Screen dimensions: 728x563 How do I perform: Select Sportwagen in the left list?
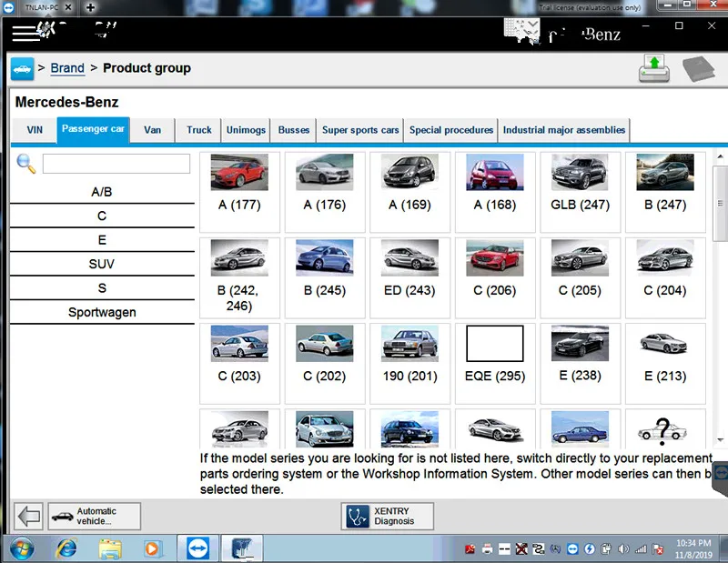(102, 312)
